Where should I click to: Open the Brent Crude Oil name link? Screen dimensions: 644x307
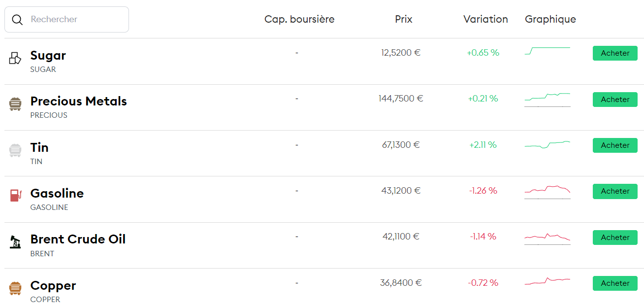coord(78,239)
